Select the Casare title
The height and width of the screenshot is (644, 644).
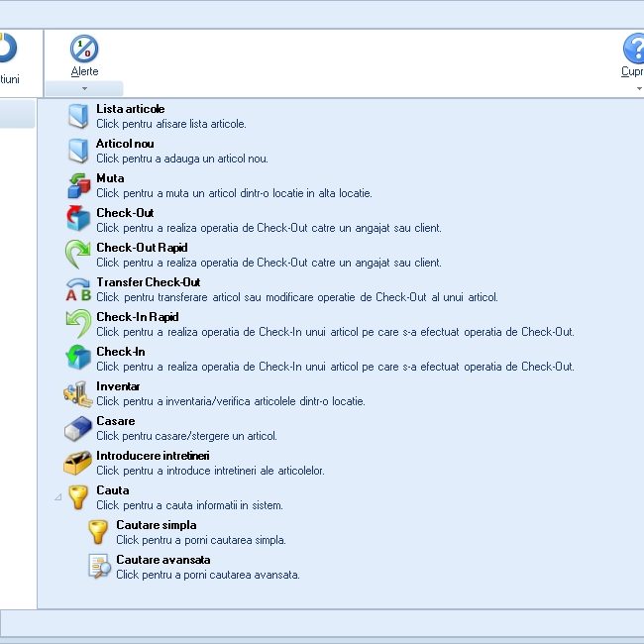tap(115, 421)
